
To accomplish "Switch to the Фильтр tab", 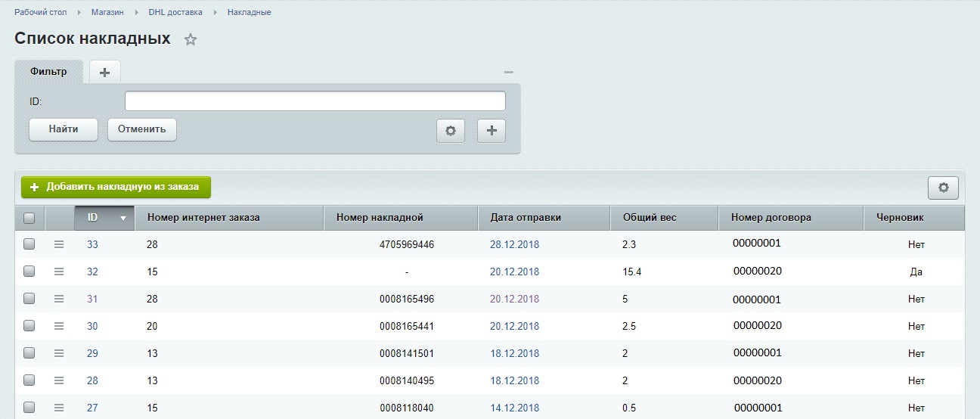I will (x=48, y=72).
